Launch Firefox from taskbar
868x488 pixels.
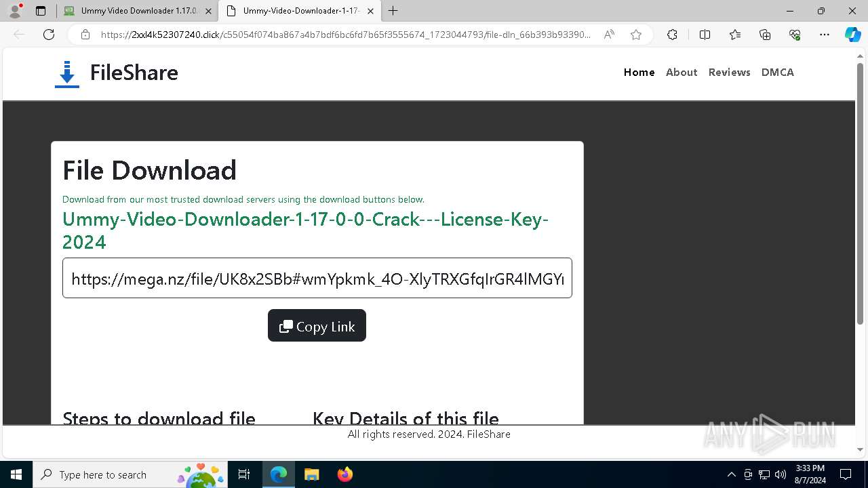344,474
